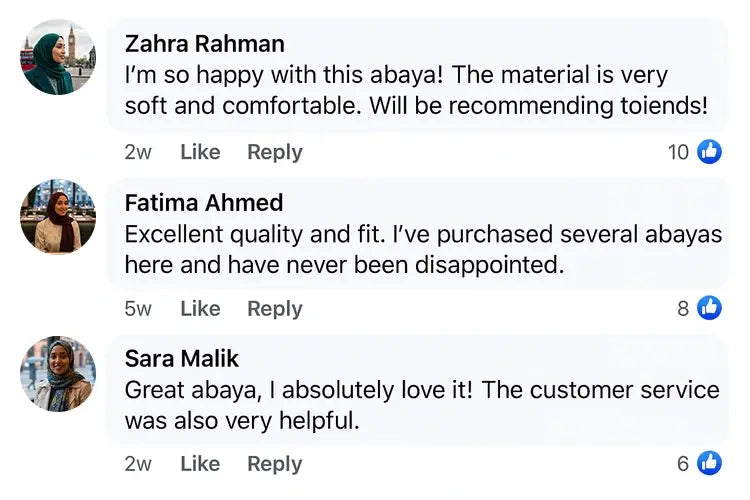Click the 2w timestamp on Zahra's comment

tap(138, 152)
